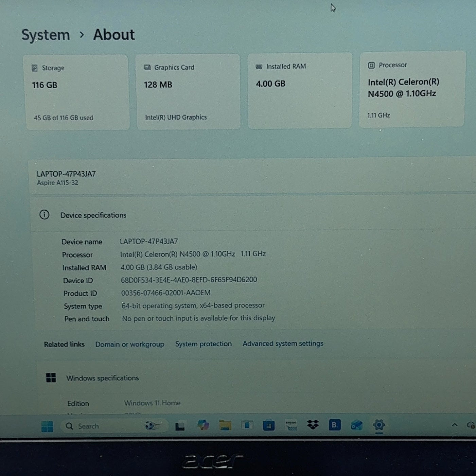Screen dimensions: 476x476
Task: Select Product ID value 00356-07466-02001-AAOEM
Action: tap(166, 293)
